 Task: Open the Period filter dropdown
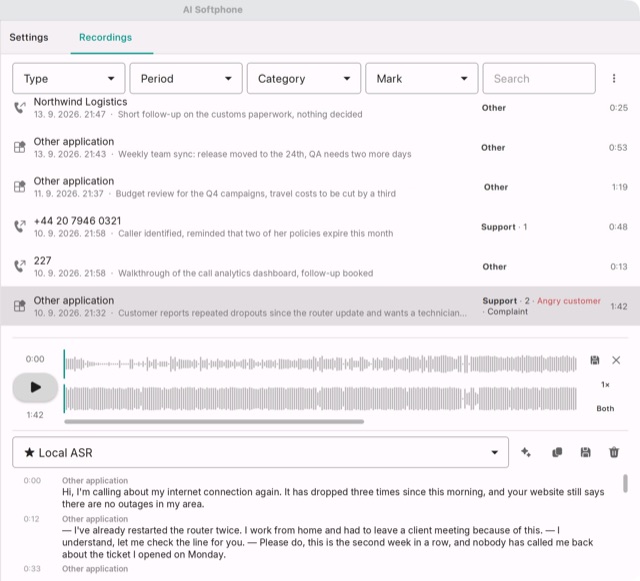tap(186, 78)
